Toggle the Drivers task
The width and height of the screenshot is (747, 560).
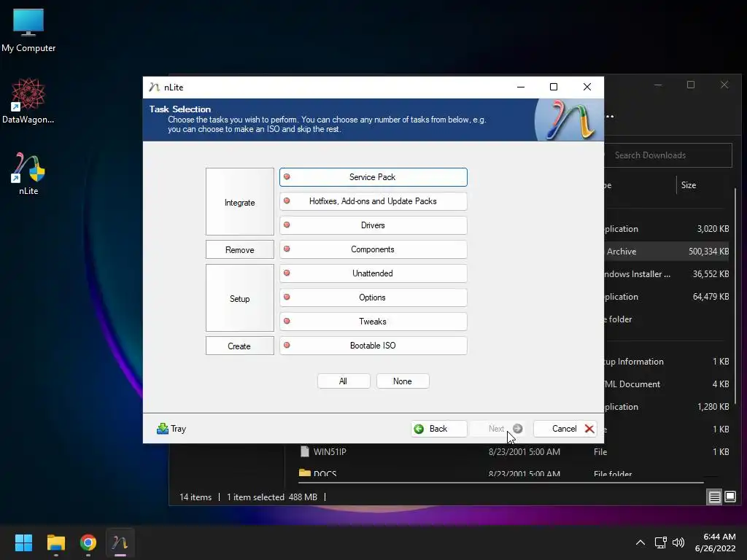click(373, 225)
